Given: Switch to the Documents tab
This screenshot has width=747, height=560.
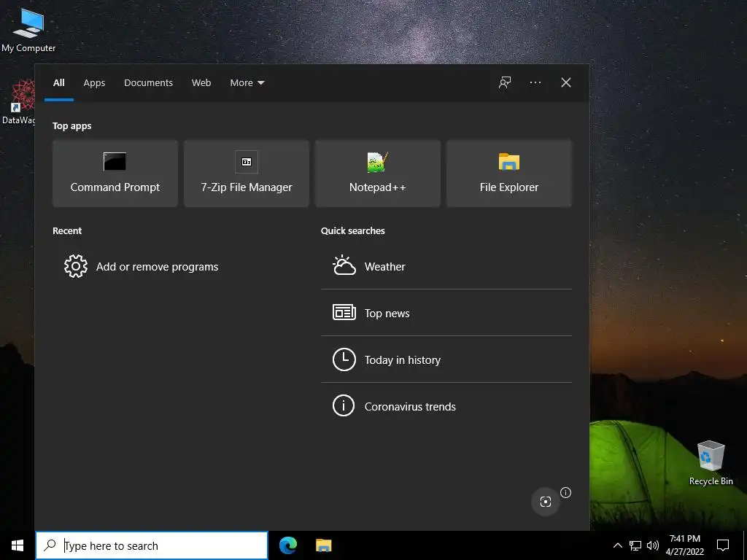Looking at the screenshot, I should pos(148,83).
